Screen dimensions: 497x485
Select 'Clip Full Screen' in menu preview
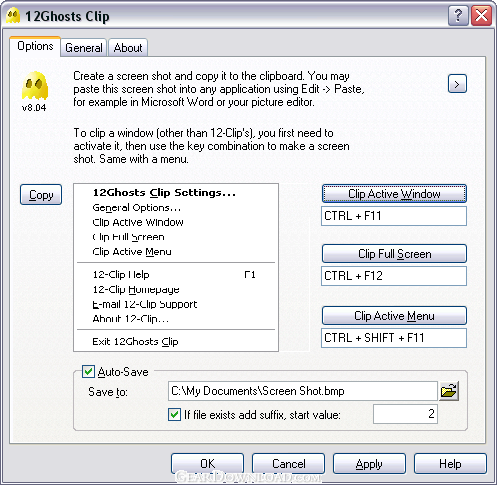coord(128,237)
